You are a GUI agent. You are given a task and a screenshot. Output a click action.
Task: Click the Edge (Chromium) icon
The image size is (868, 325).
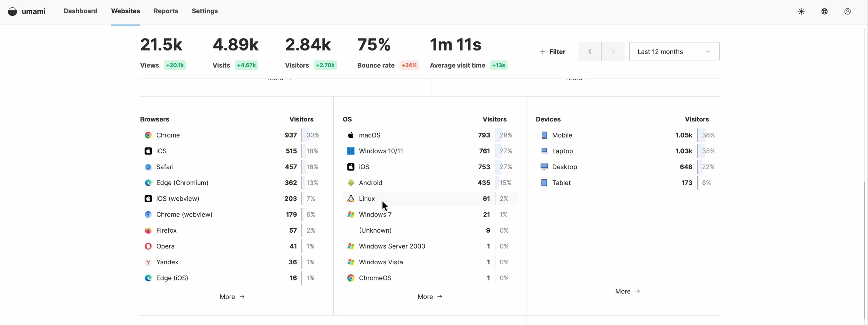click(148, 183)
